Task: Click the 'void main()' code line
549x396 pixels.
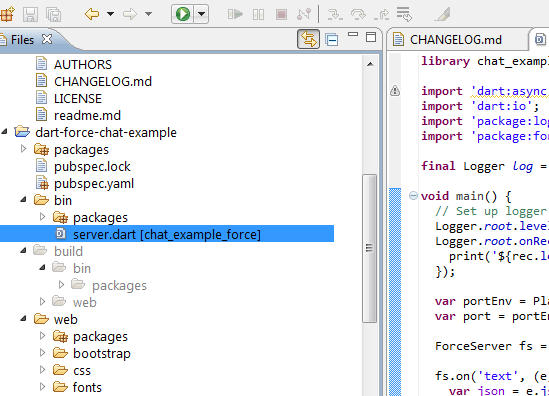Action: [466, 196]
